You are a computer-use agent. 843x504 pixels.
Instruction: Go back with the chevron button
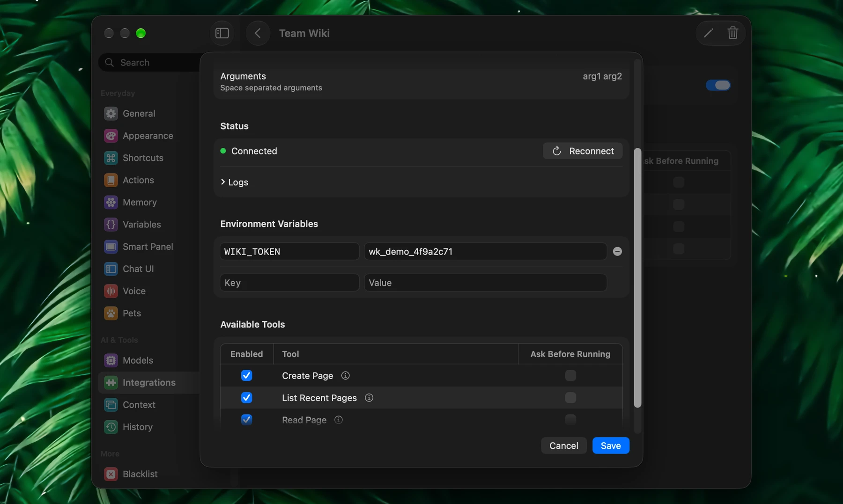click(258, 33)
